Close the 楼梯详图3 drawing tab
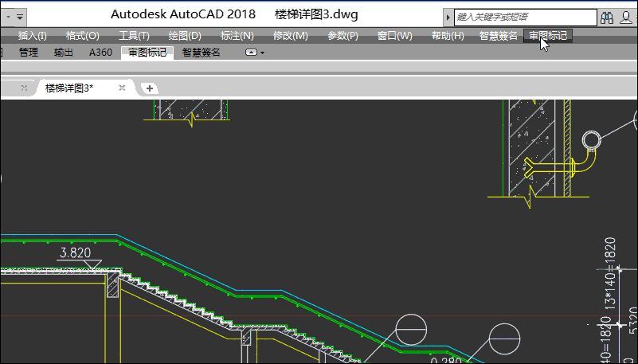The width and height of the screenshot is (638, 364). tap(122, 88)
